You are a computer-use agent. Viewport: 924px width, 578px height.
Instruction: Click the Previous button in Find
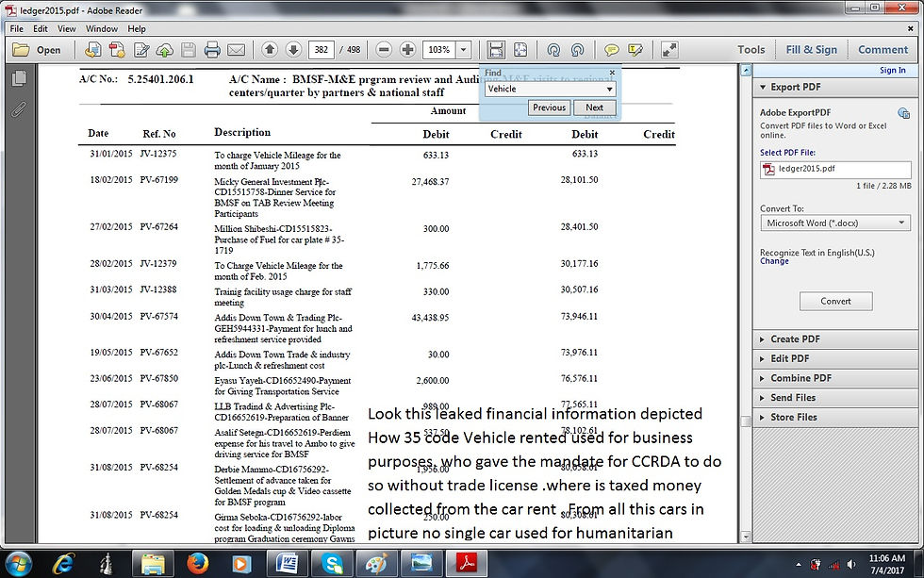(x=549, y=107)
